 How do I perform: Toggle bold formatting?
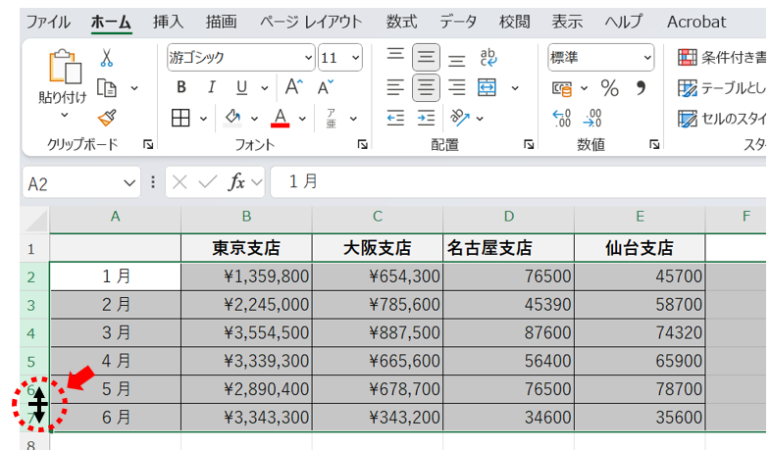[x=181, y=87]
